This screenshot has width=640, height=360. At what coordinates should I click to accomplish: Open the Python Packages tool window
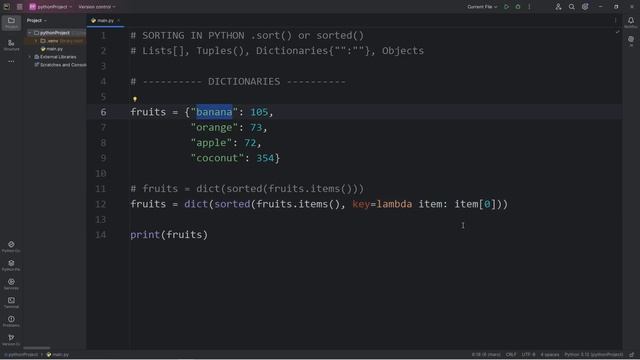[11, 265]
